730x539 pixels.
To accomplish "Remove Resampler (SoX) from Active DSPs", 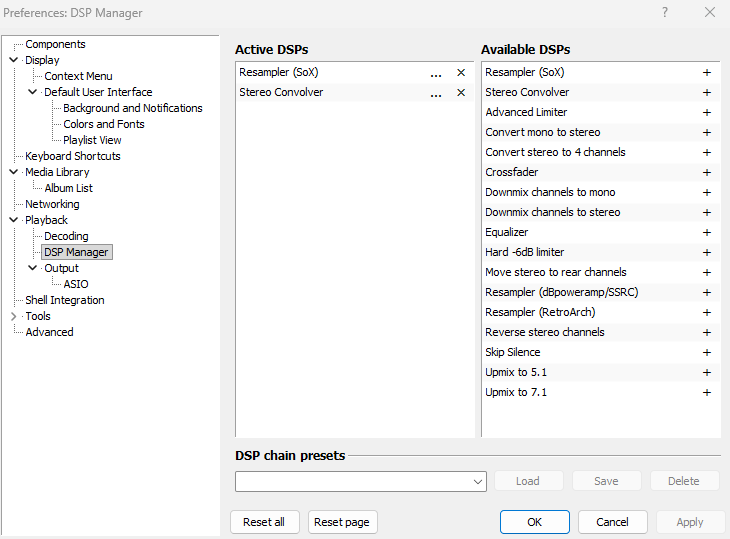I will [461, 73].
